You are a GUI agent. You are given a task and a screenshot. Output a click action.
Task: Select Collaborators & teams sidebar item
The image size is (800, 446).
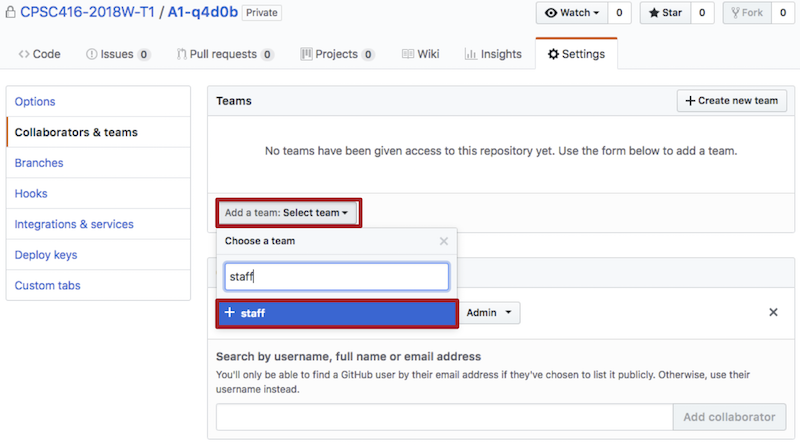tap(98, 132)
